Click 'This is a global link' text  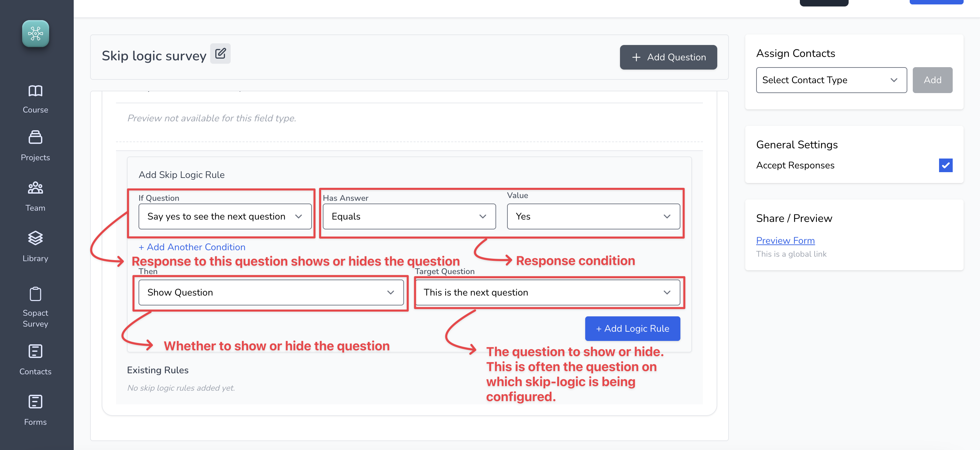pos(791,254)
